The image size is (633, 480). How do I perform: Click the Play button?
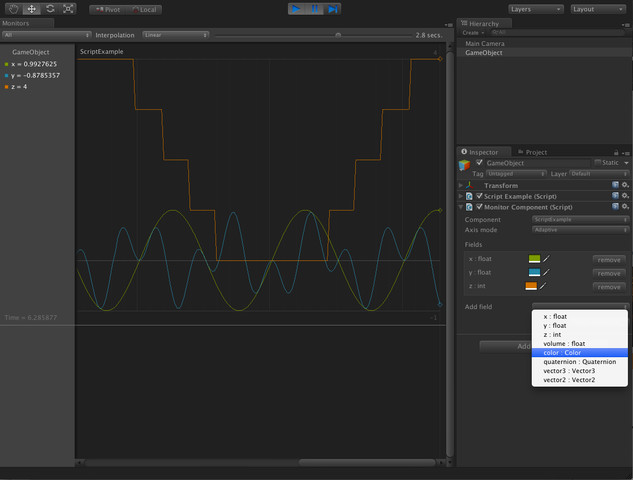297,9
